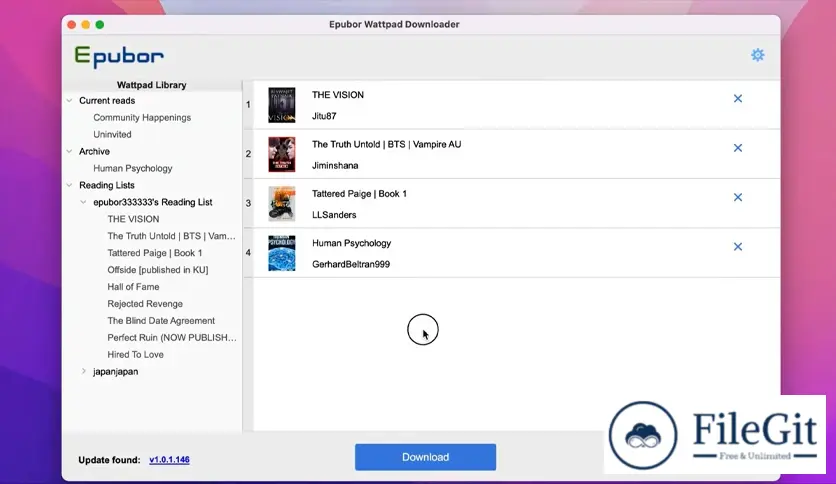This screenshot has width=836, height=484.
Task: Click row number 4 in download list
Action: (248, 253)
